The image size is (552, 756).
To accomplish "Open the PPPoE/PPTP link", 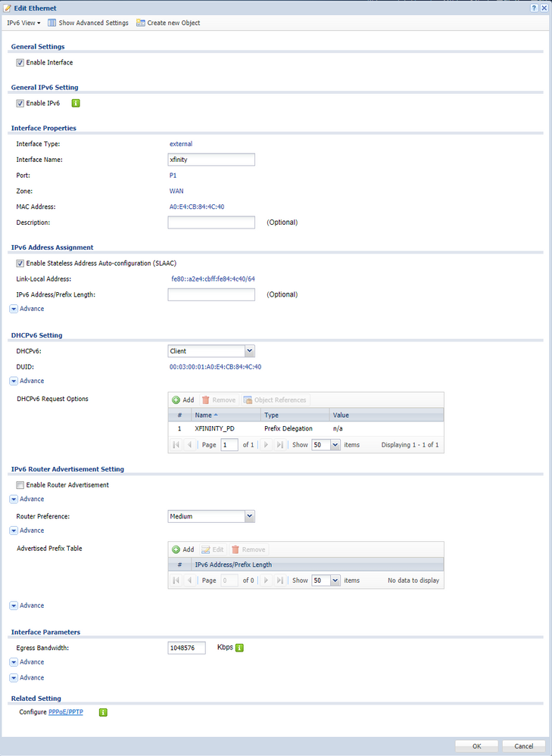I will click(66, 712).
